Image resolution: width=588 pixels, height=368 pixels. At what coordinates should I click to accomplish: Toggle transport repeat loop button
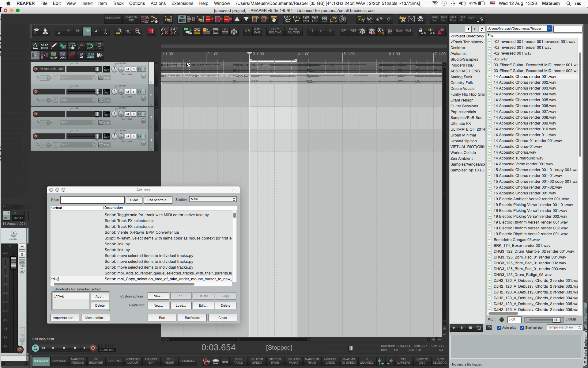click(36, 348)
